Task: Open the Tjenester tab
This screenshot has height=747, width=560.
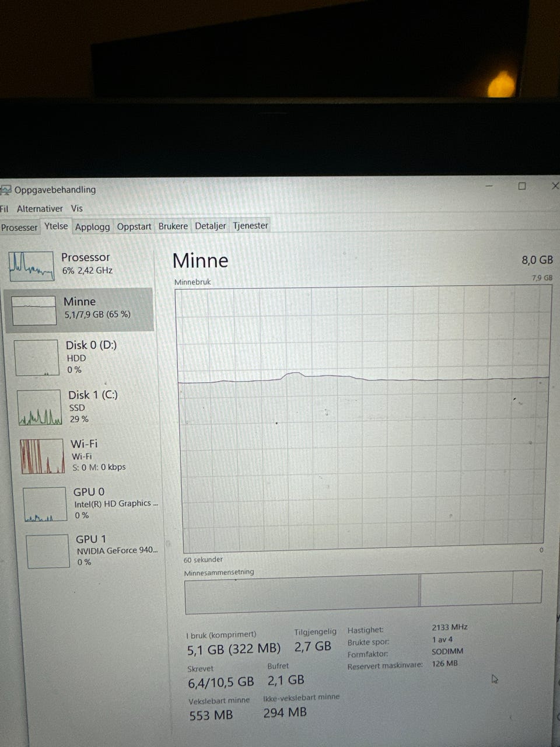Action: coord(251,225)
